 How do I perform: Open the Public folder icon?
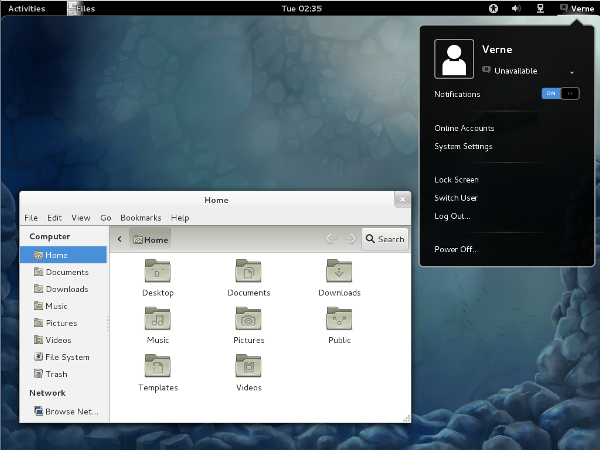pos(339,319)
